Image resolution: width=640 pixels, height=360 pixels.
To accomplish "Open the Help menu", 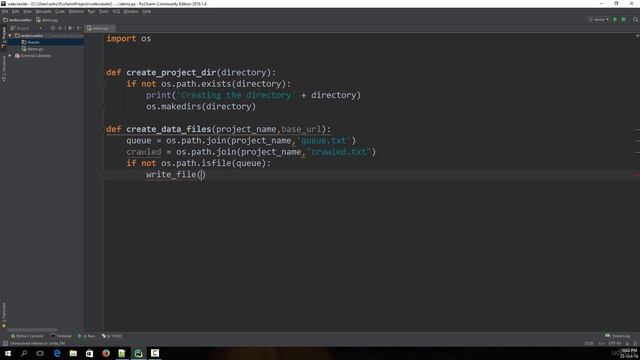I will tap(147, 11).
